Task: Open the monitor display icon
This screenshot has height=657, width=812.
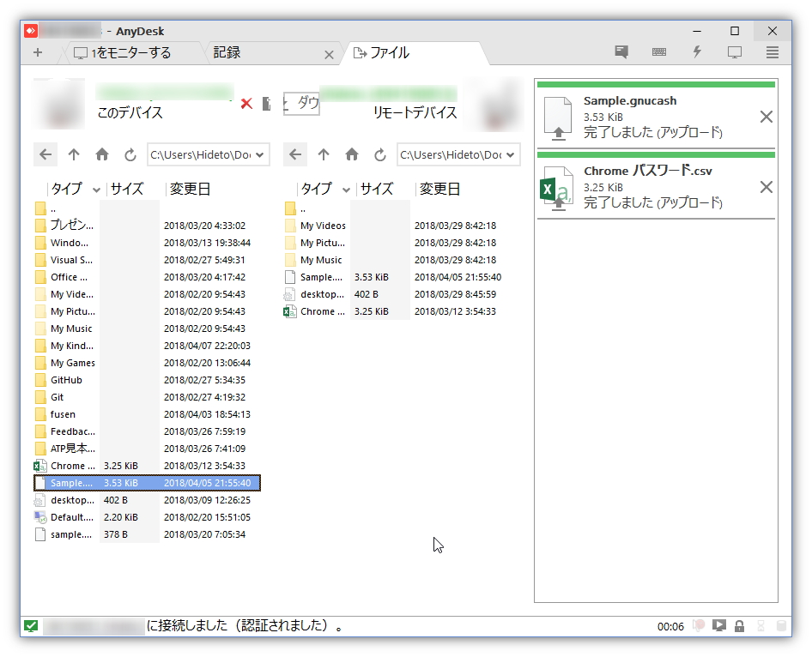Action: pyautogui.click(x=734, y=51)
